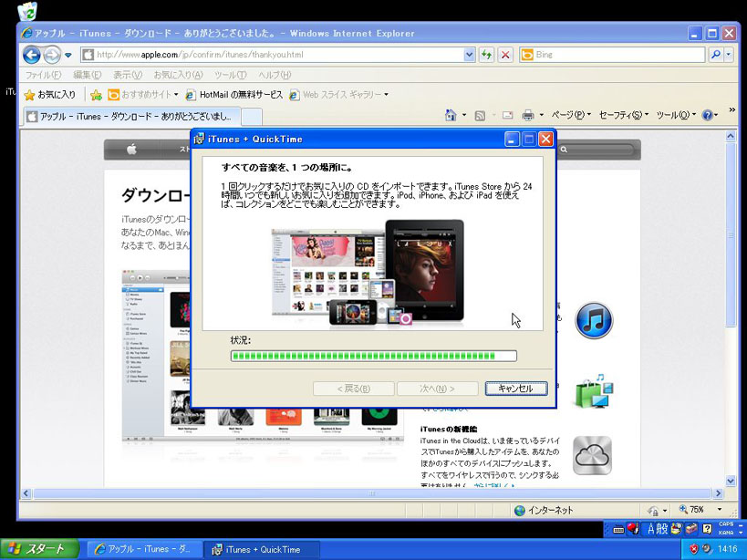
Task: Click the vertical scrollbar up arrow
Action: pyautogui.click(x=731, y=136)
